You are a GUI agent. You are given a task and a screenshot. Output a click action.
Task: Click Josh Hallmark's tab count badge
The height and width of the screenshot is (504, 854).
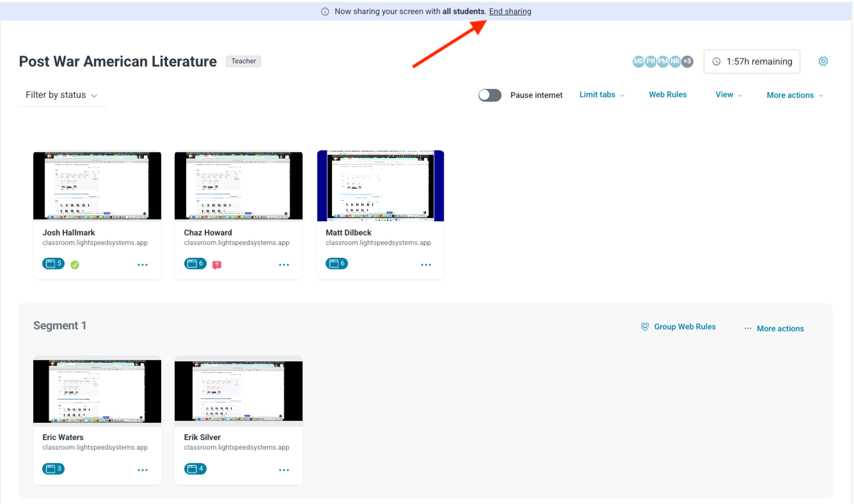click(x=53, y=263)
